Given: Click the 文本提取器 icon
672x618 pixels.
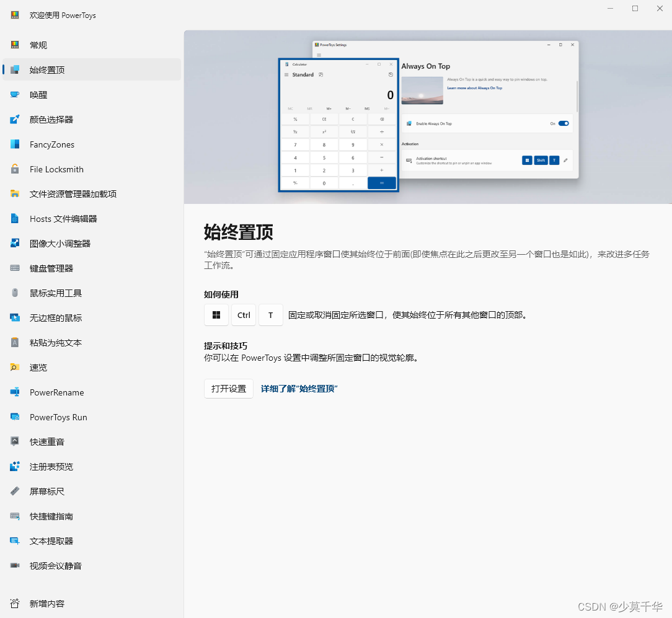Looking at the screenshot, I should (15, 541).
